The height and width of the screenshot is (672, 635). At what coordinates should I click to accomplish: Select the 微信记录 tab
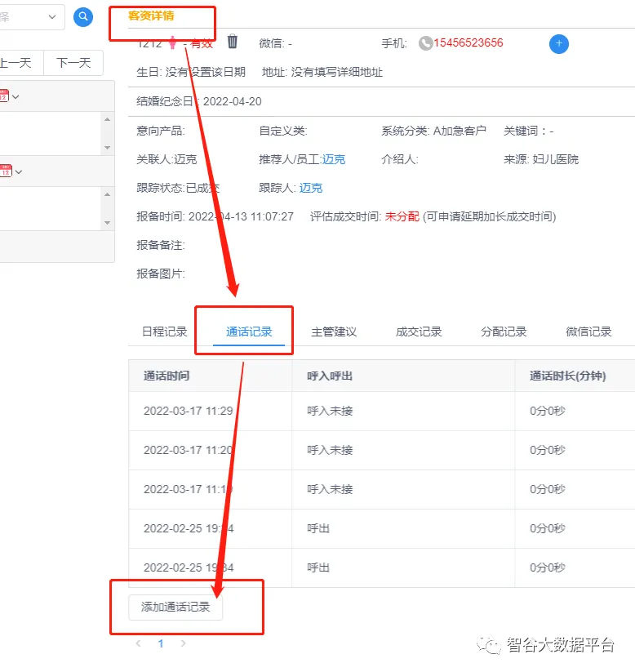tap(588, 332)
